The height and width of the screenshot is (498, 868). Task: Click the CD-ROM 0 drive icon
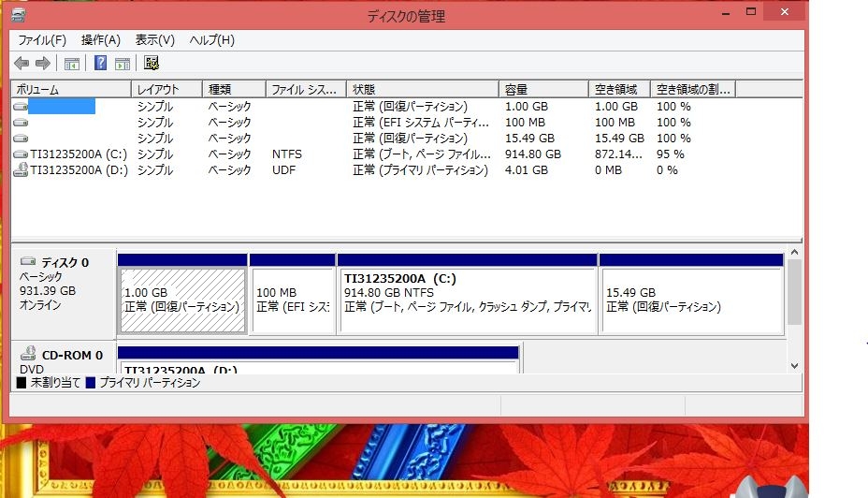tap(28, 354)
